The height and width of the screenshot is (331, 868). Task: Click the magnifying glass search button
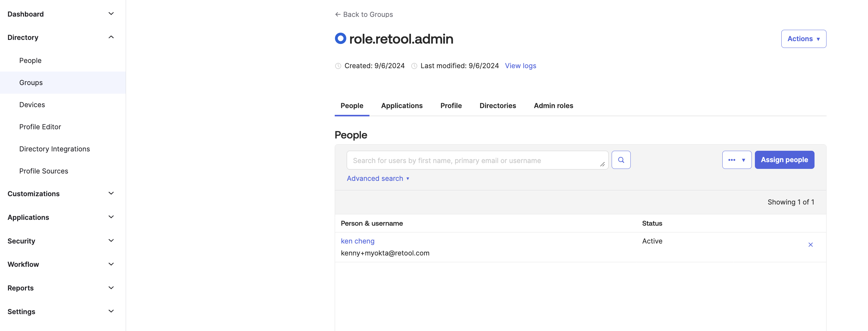(621, 160)
